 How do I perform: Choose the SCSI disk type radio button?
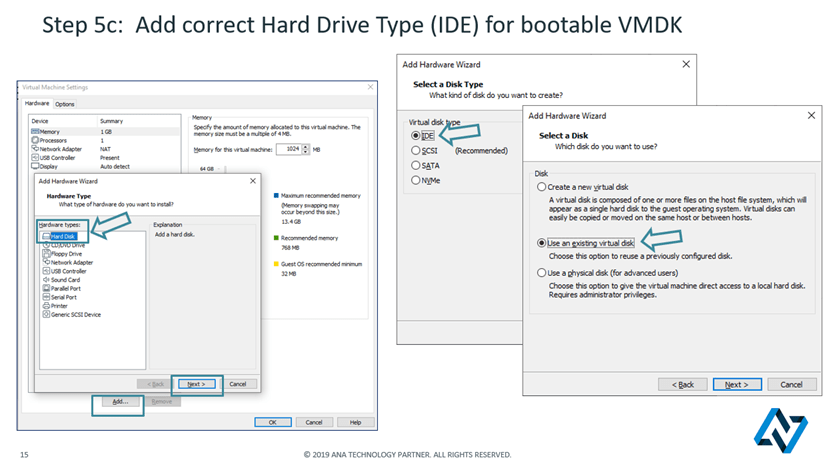417,151
